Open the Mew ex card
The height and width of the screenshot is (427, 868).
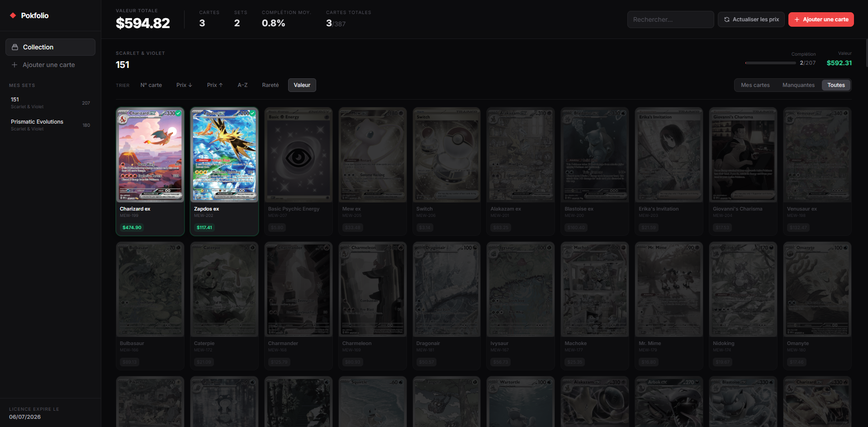pos(373,172)
